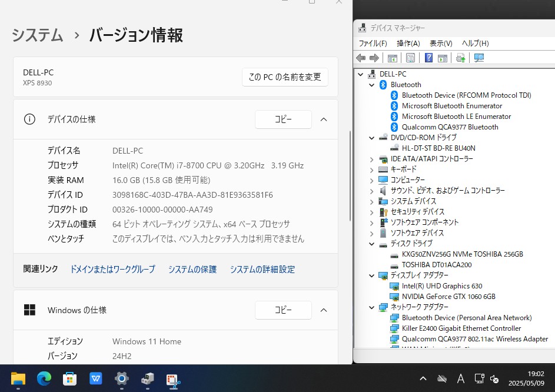Expand the ソフトウェア デバイス node
This screenshot has height=392, width=555.
(x=371, y=234)
